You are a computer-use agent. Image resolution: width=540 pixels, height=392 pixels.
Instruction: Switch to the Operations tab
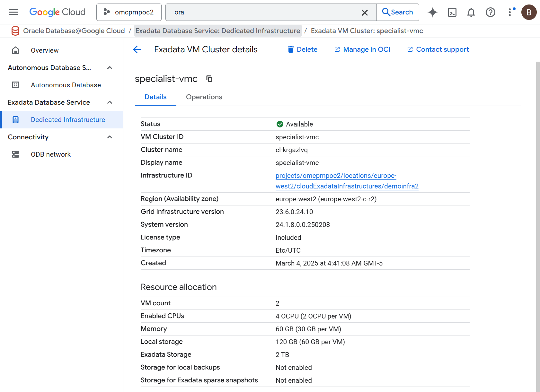click(x=204, y=97)
